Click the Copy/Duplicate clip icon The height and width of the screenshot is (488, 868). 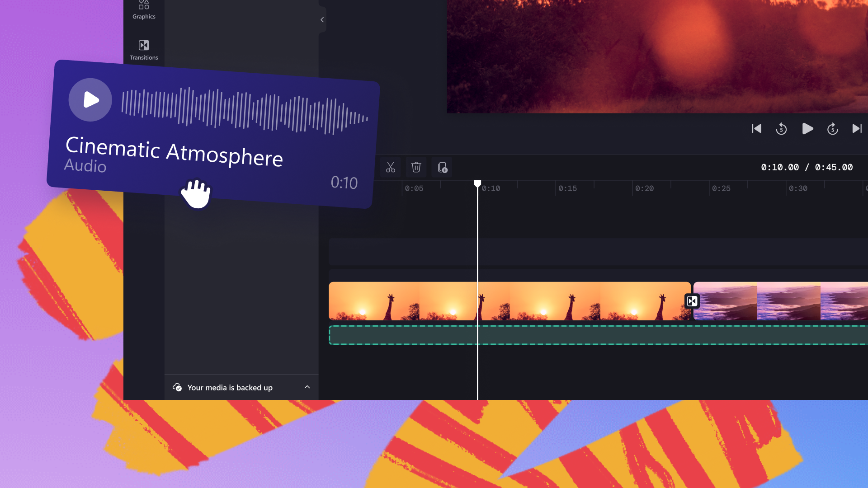[443, 167]
